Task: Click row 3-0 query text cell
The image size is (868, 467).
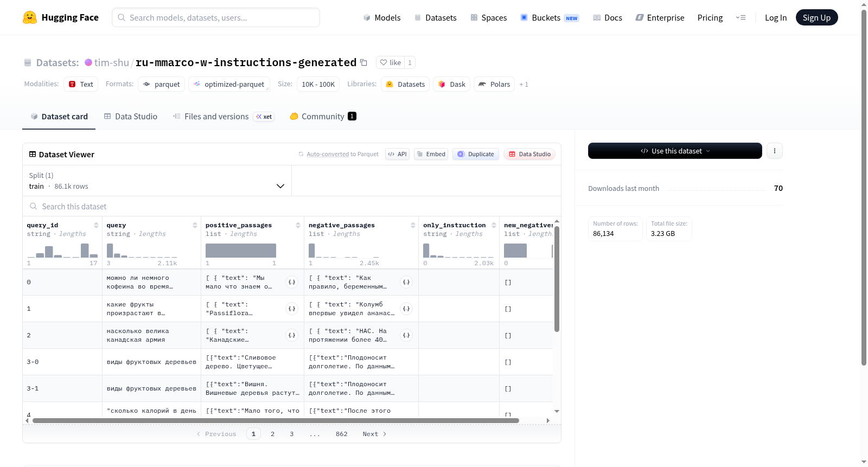Action: tap(151, 362)
